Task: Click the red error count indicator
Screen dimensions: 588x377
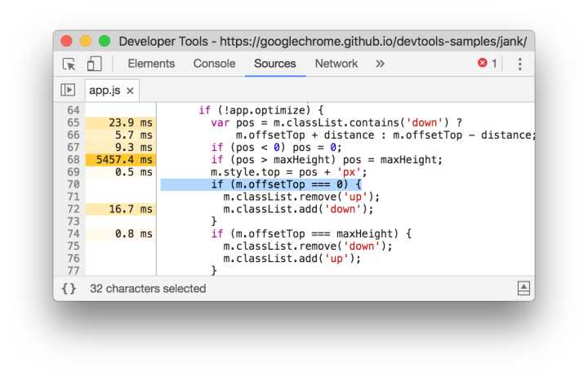Action: coord(487,64)
